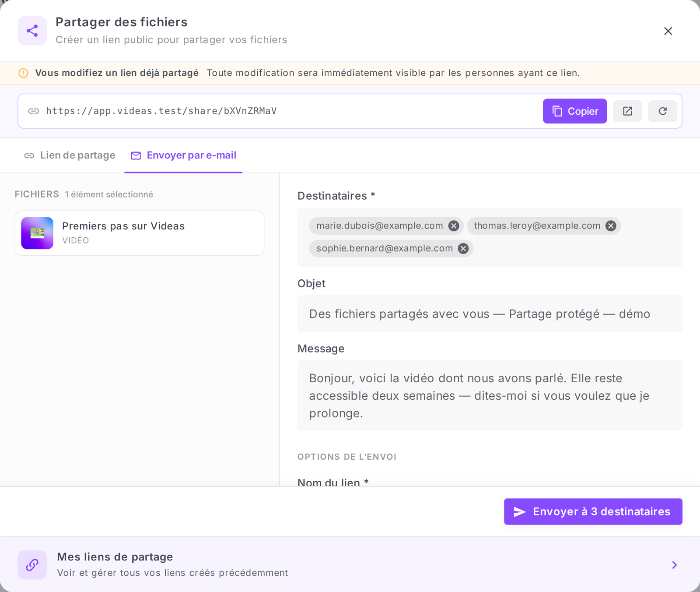Click the purple link icon in Mes liens

click(32, 565)
